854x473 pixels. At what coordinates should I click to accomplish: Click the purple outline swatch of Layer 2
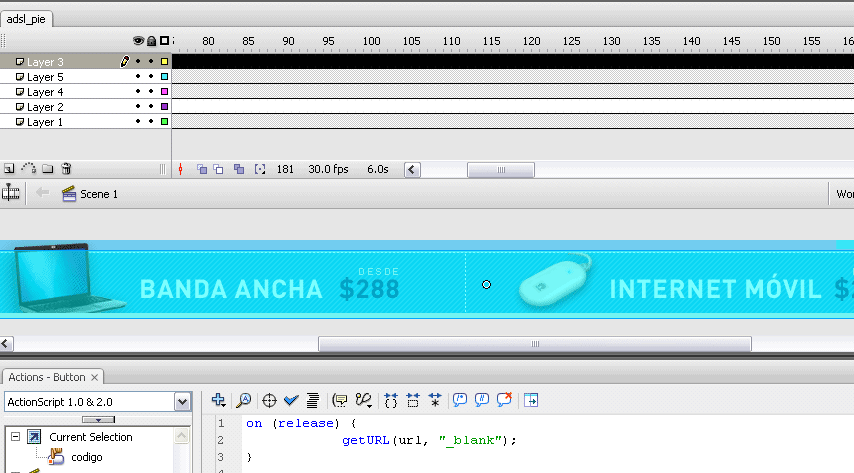click(x=164, y=107)
